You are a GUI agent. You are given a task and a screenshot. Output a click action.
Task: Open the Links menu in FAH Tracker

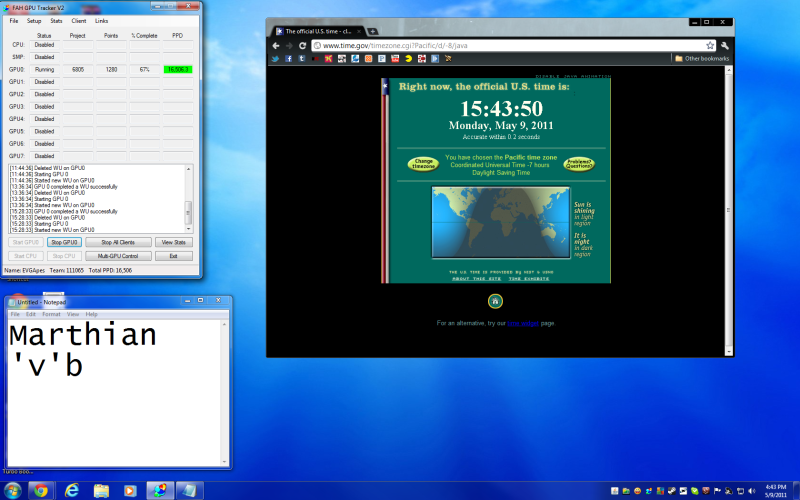pos(101,21)
